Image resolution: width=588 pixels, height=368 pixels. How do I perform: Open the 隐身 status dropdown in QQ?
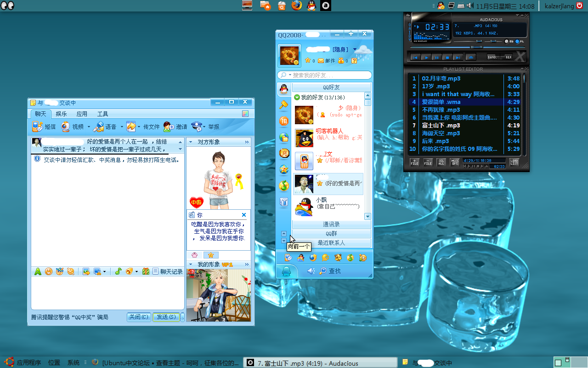[x=355, y=49]
